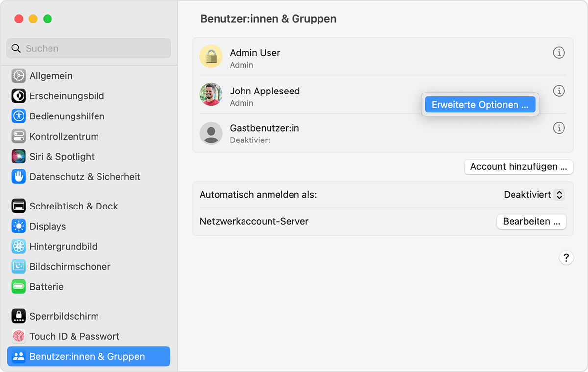Focus the Suchen search field
The height and width of the screenshot is (372, 588).
[89, 48]
